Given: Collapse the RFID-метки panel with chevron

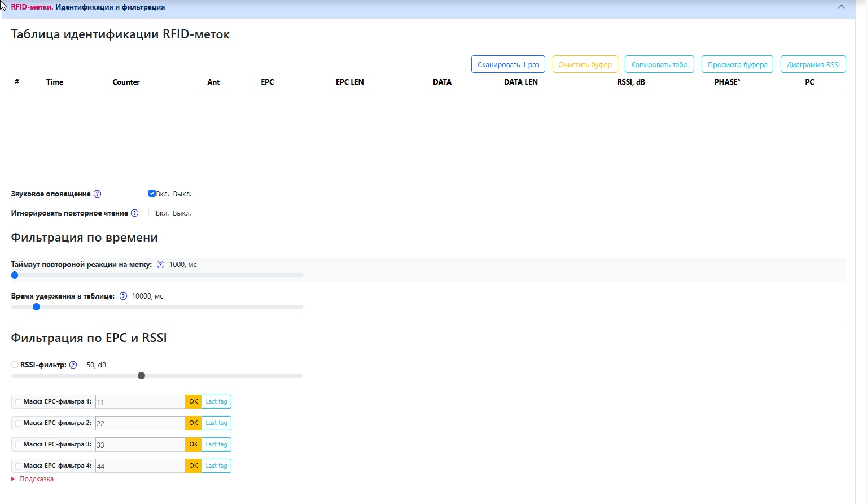Looking at the screenshot, I should [841, 7].
